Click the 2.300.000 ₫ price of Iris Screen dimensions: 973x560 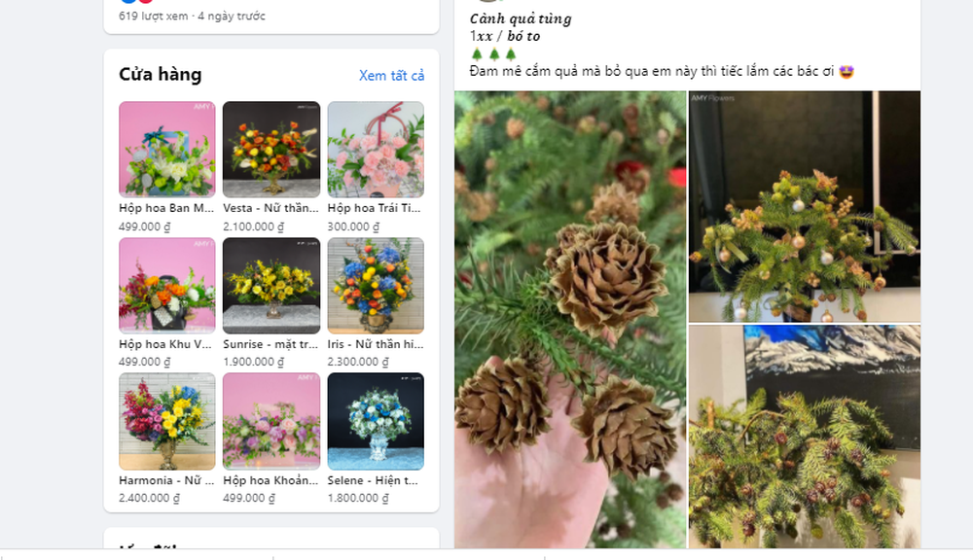[358, 362]
